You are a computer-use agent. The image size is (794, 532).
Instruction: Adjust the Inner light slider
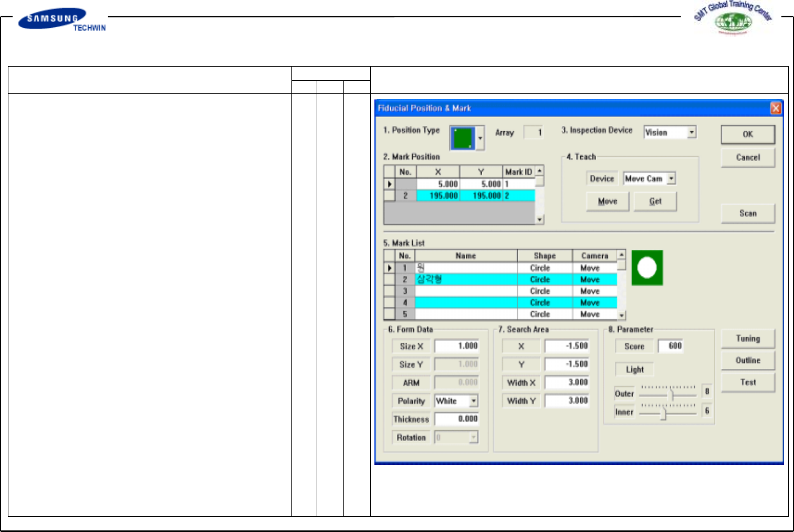click(x=663, y=413)
